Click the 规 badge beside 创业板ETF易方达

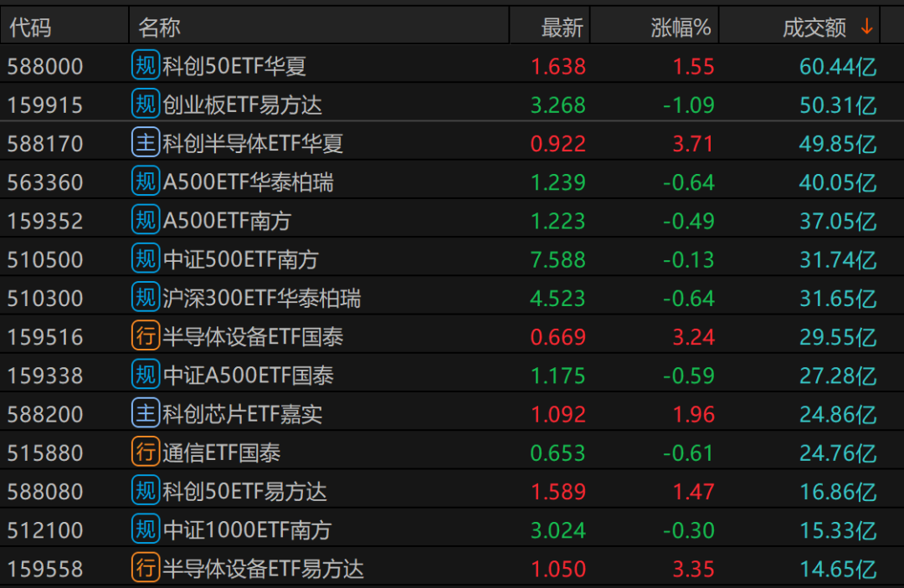point(146,104)
